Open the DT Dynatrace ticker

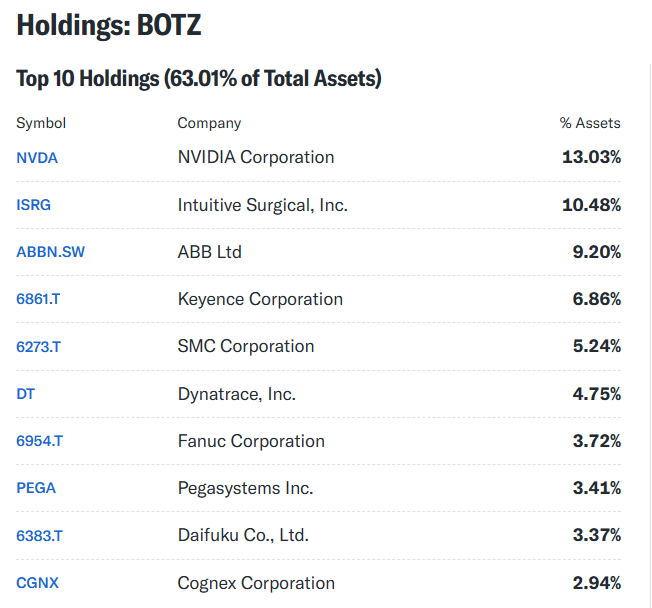pyautogui.click(x=25, y=394)
